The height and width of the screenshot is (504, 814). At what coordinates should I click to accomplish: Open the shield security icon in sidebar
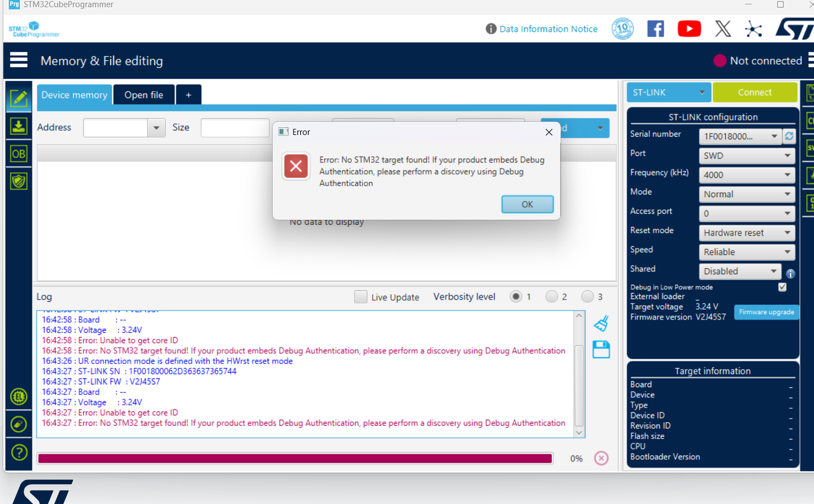(19, 181)
